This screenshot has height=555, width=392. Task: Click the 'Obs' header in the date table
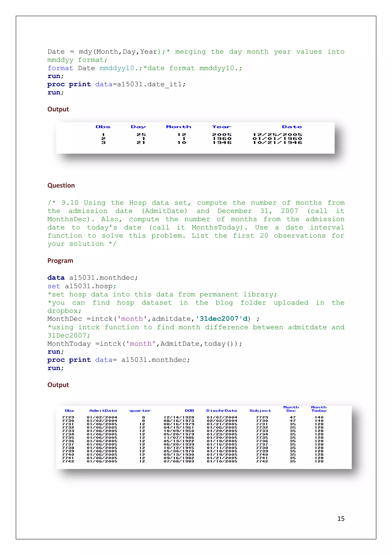103,127
